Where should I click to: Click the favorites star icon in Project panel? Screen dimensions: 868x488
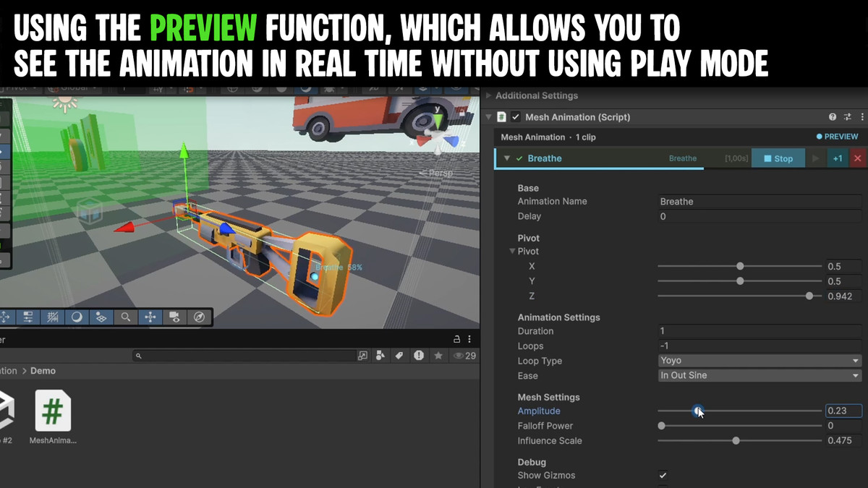coord(438,356)
